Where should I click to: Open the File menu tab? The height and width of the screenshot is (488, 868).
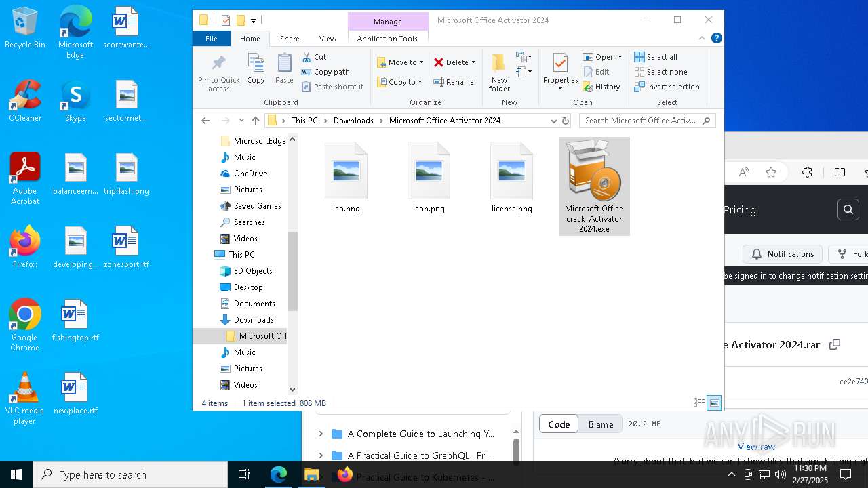[x=212, y=39]
